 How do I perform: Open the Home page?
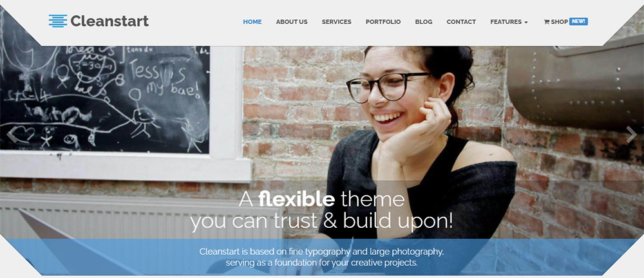tap(252, 22)
